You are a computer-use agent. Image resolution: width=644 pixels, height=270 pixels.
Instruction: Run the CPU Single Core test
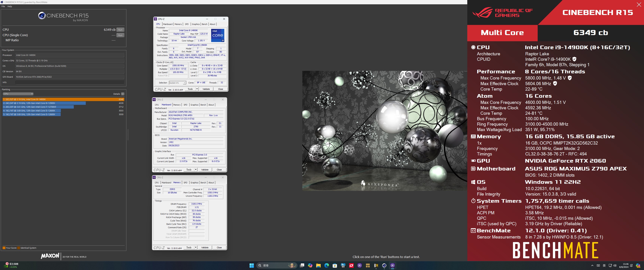click(x=120, y=35)
